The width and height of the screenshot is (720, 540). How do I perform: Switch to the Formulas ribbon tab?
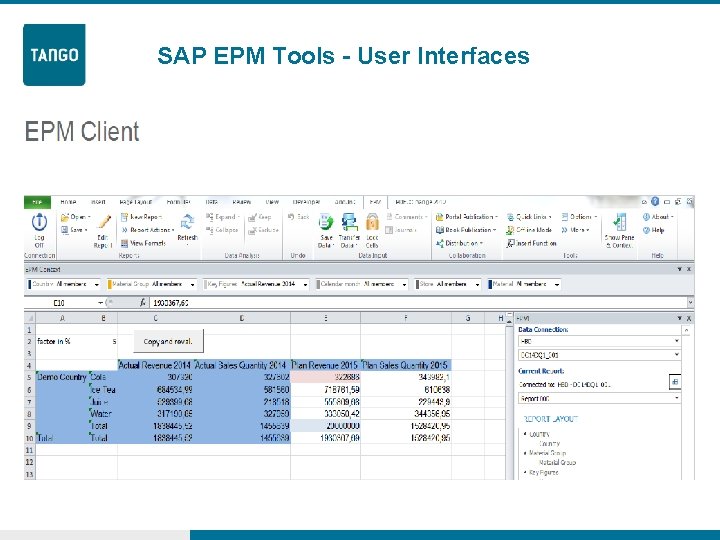pos(179,202)
